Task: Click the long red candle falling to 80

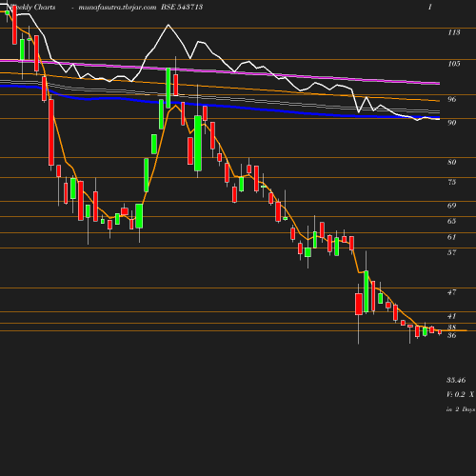Action: pyautogui.click(x=51, y=132)
